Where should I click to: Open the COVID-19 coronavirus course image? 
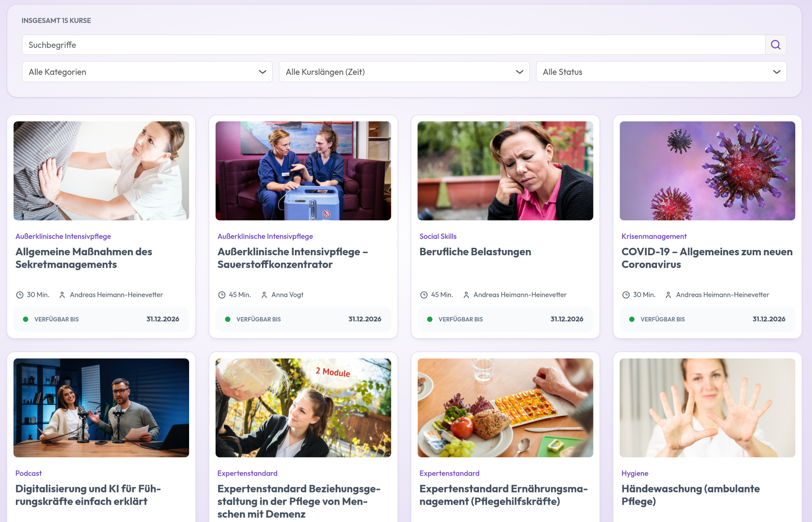pyautogui.click(x=708, y=171)
